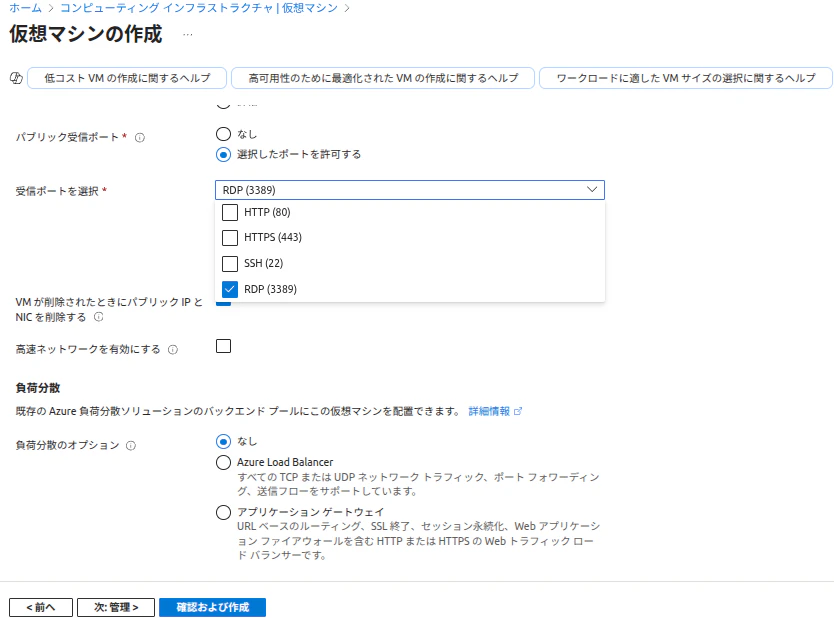The width and height of the screenshot is (834, 618).
Task: Click ワークロードに適した VM サイズ help button
Action: (686, 78)
